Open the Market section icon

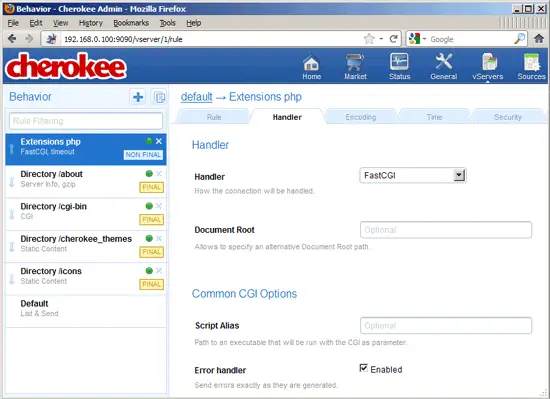[x=355, y=67]
